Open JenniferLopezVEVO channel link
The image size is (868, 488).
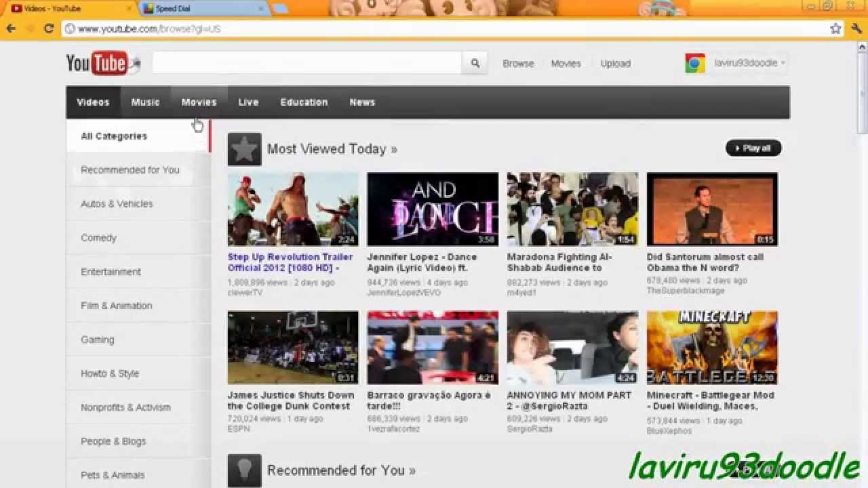(x=403, y=293)
